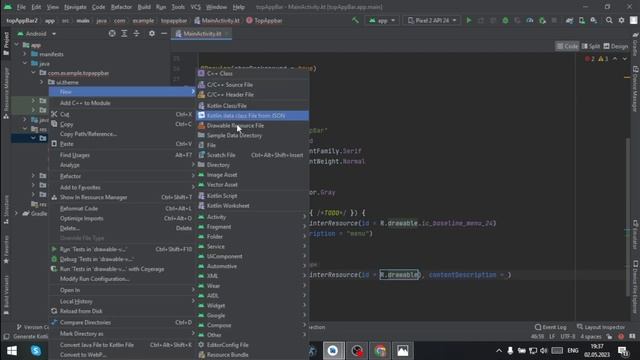
Task: Click Windows Start button
Action: click(x=12, y=351)
